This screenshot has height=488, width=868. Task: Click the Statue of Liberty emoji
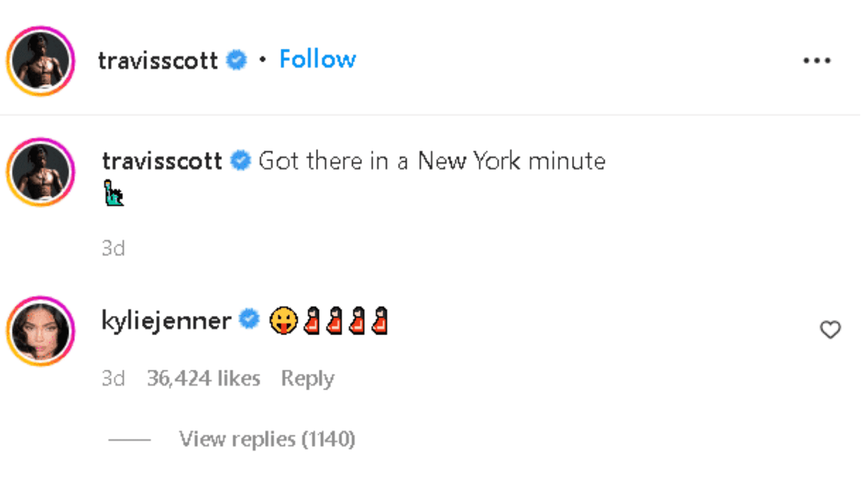pos(113,193)
